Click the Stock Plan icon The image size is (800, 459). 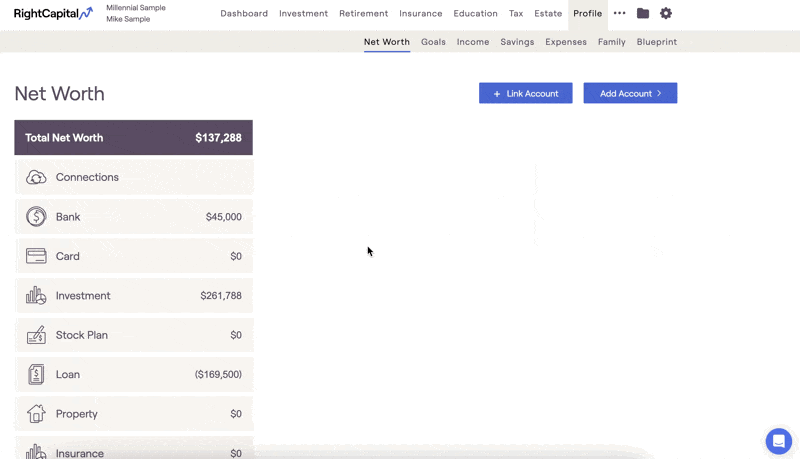point(36,335)
